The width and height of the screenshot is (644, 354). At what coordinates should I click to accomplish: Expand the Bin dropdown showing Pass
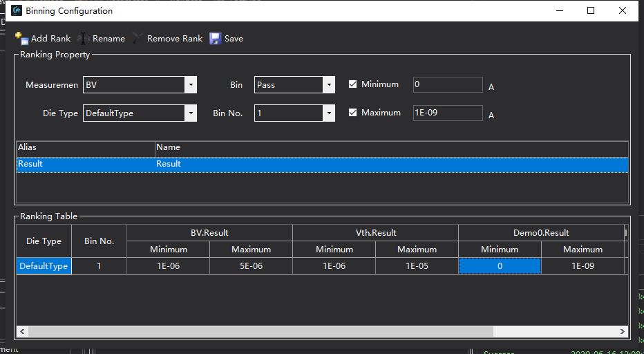[329, 85]
